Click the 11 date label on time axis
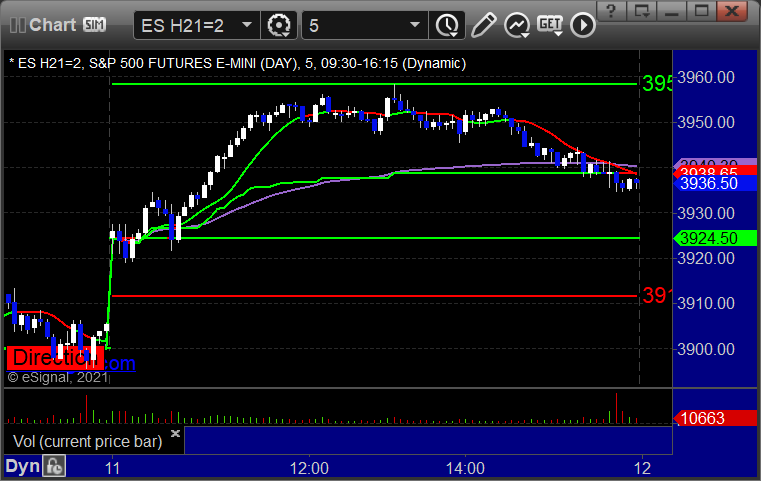 point(112,468)
